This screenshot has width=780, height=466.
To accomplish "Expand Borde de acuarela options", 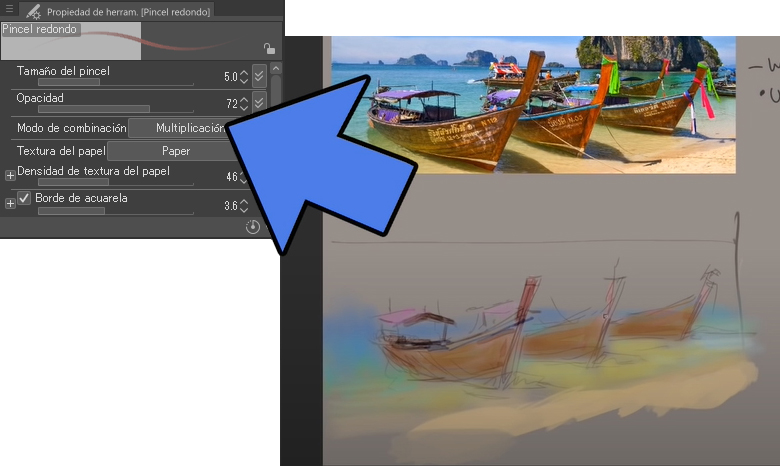I will [x=10, y=204].
